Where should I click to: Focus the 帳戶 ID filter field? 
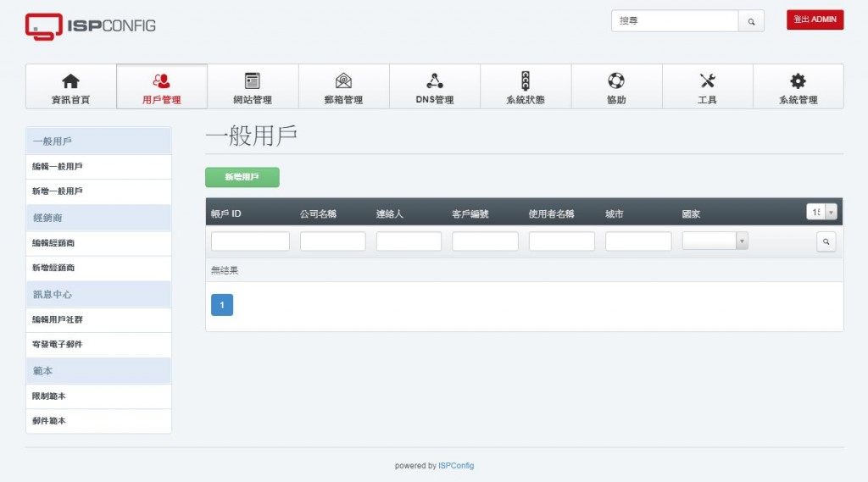[250, 241]
